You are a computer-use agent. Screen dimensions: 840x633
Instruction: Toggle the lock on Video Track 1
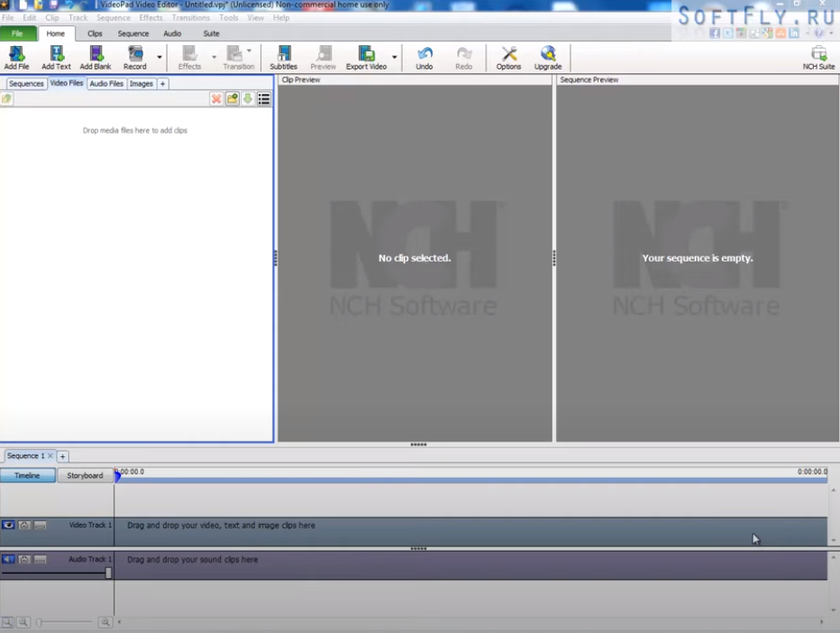point(24,525)
